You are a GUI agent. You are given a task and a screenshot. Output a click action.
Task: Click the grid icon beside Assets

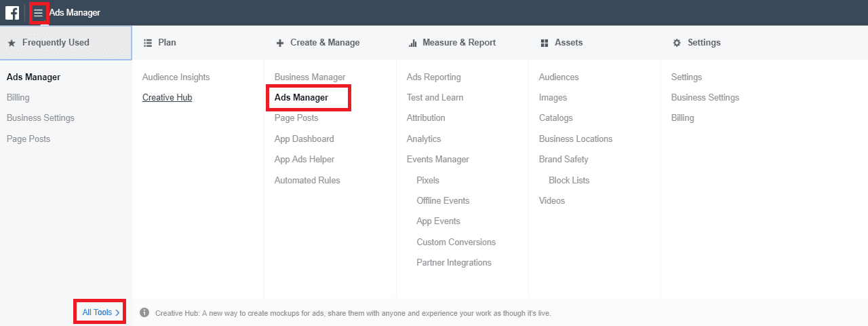pyautogui.click(x=545, y=43)
